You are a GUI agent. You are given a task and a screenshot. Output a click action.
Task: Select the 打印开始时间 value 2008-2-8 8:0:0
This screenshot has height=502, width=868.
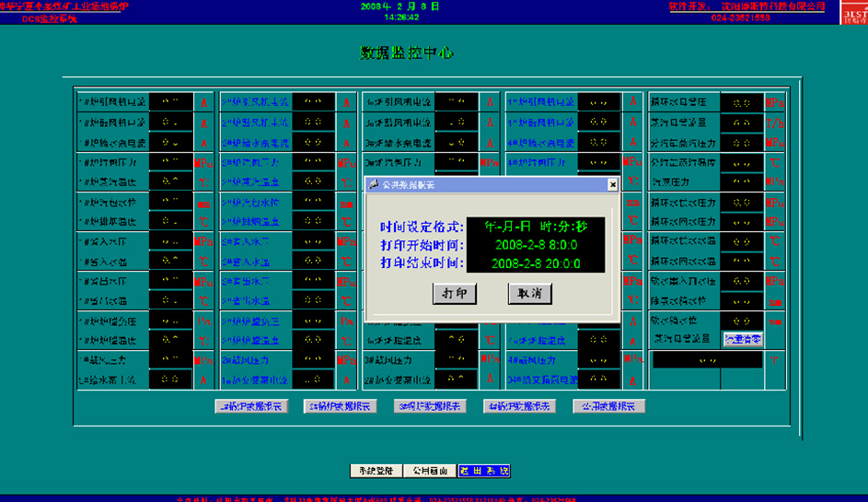click(x=535, y=245)
